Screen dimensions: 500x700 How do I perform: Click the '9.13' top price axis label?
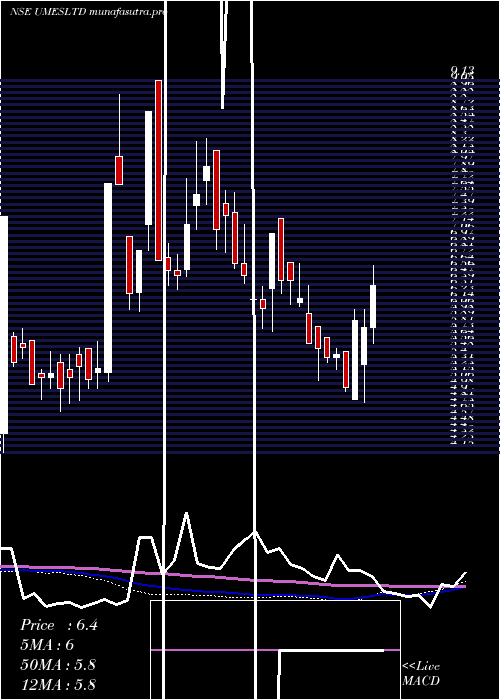tap(462, 70)
